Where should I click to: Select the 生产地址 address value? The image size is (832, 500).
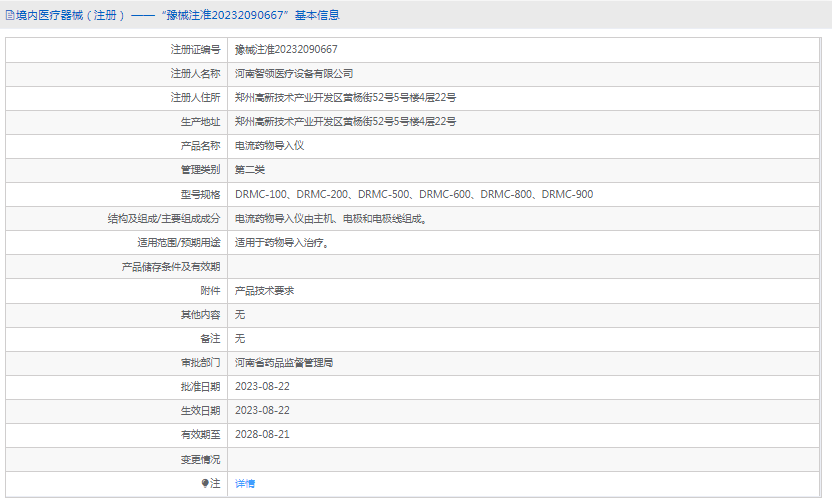345,122
